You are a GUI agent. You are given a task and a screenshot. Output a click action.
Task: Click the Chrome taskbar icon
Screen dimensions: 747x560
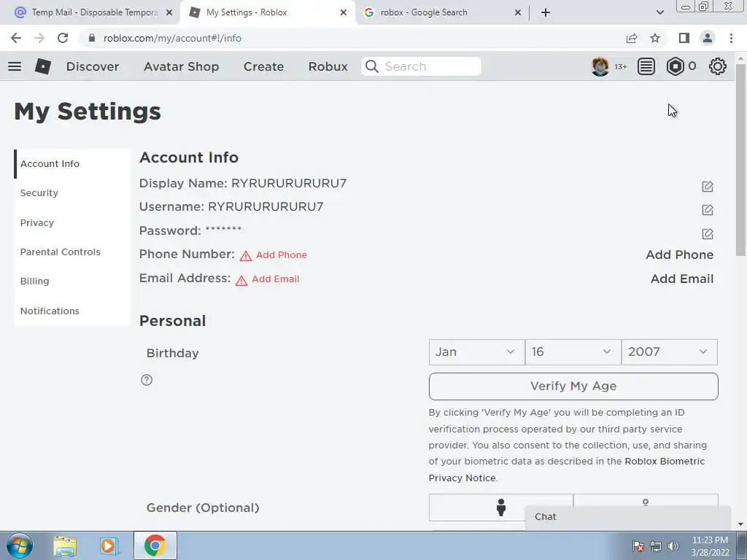click(155, 545)
